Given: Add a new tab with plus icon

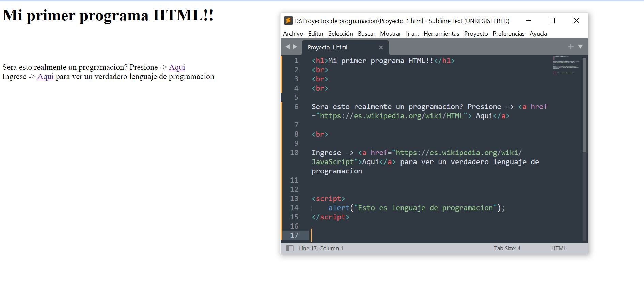Looking at the screenshot, I should [x=571, y=47].
